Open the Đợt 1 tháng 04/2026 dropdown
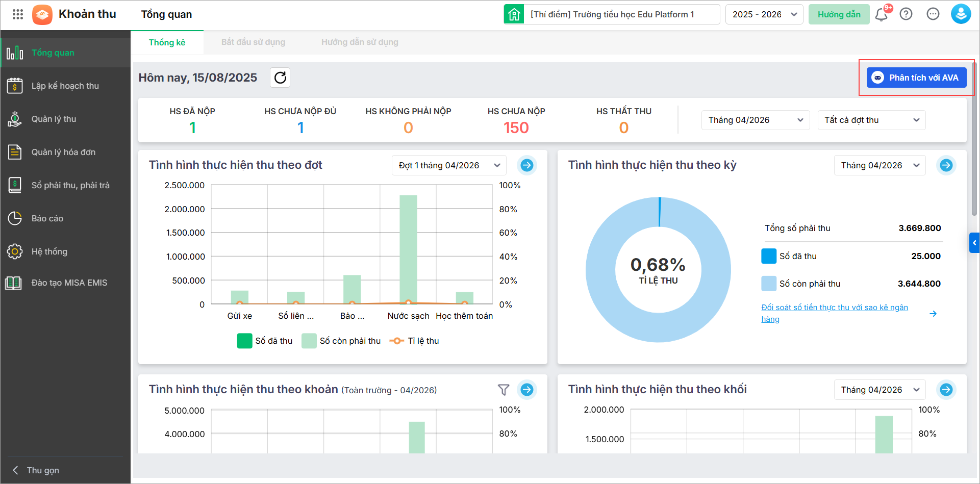This screenshot has width=980, height=484. click(449, 165)
